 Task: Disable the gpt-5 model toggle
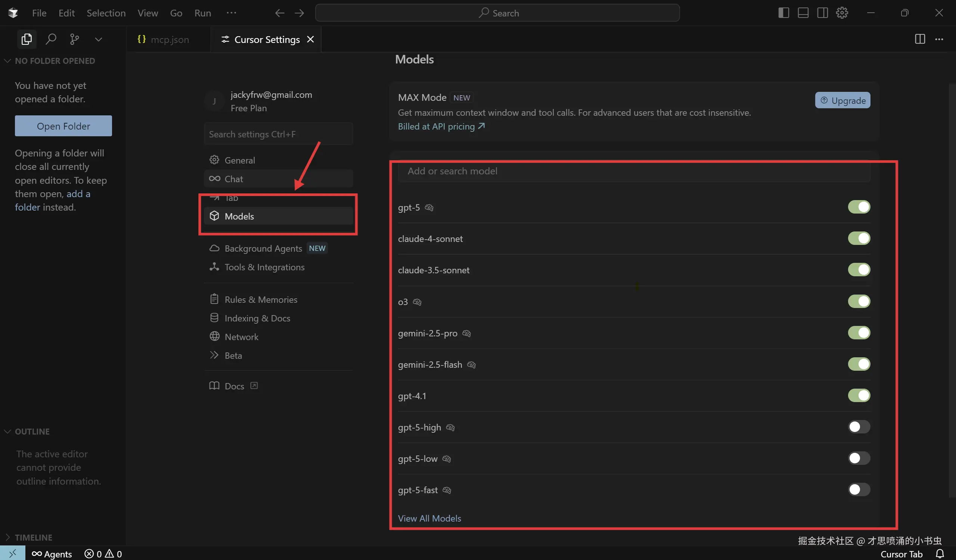click(859, 207)
